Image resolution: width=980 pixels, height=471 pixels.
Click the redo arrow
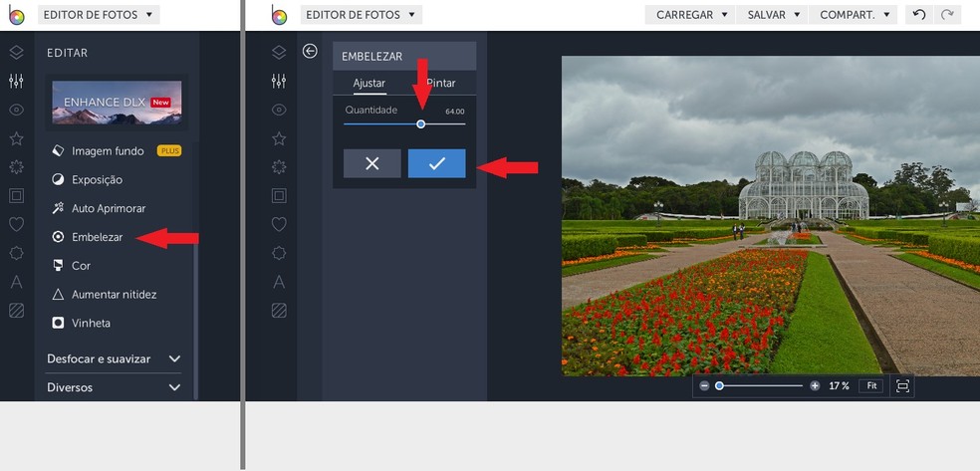(947, 15)
